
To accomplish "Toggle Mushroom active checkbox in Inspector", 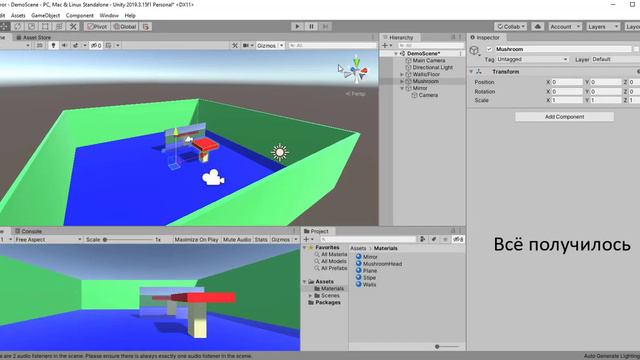I will (x=489, y=49).
